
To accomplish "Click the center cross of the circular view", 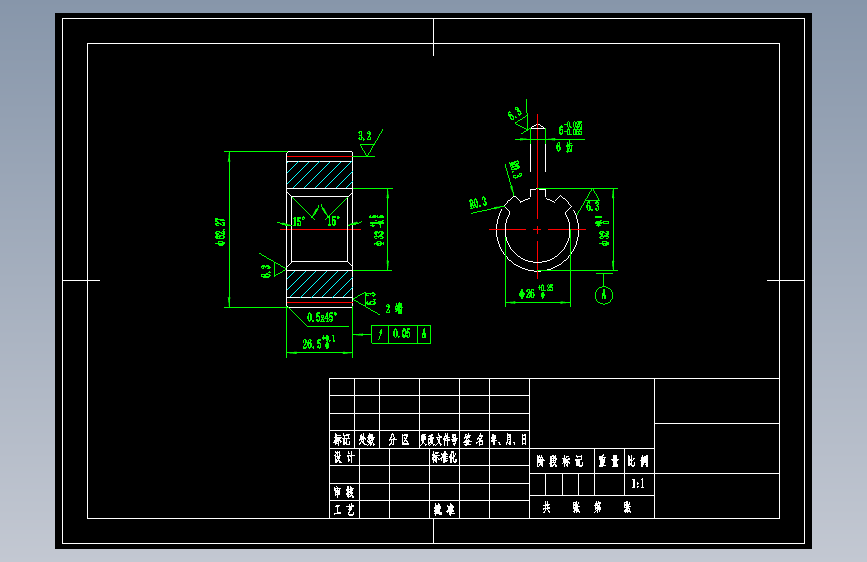I will tap(537, 229).
